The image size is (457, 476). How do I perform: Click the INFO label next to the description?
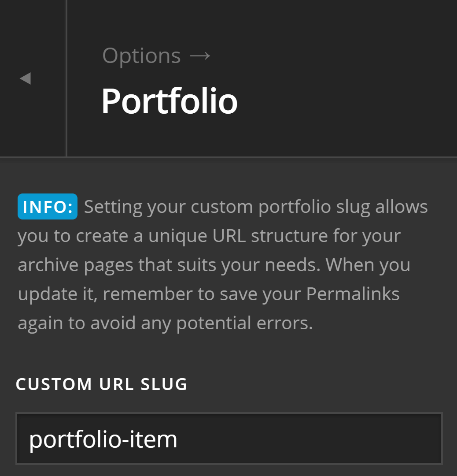47,206
